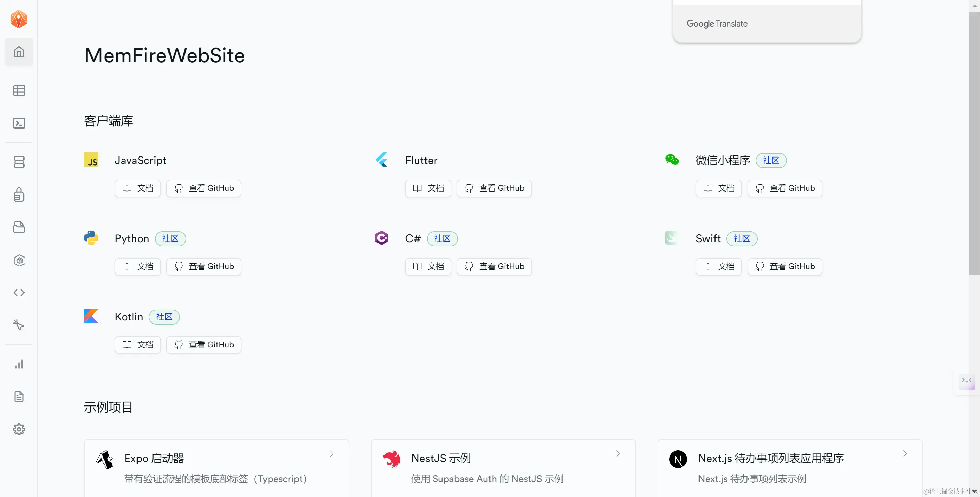Open the 文档 button for Swift
The image size is (980, 497).
(x=719, y=267)
